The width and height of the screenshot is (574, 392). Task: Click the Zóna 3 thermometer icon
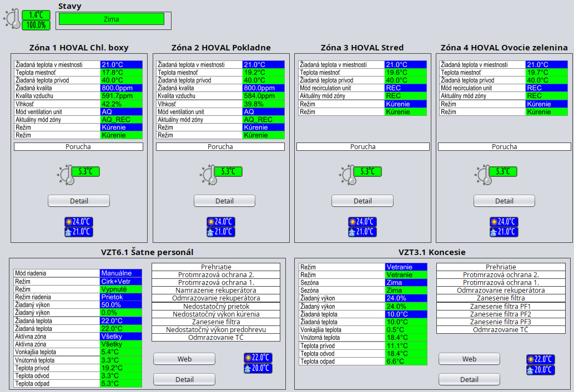(349, 174)
